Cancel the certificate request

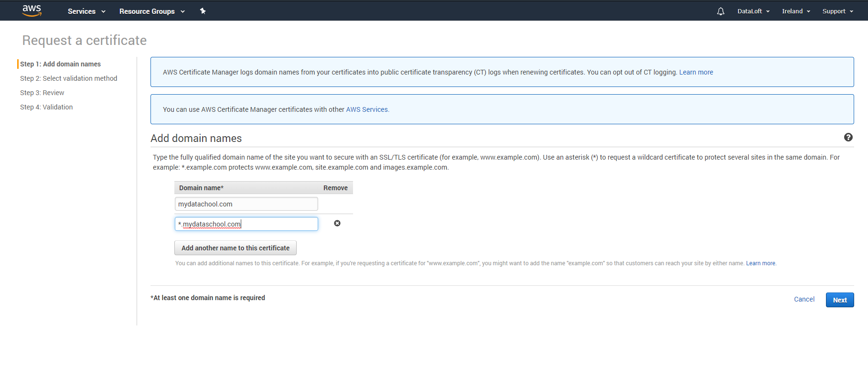pos(804,299)
